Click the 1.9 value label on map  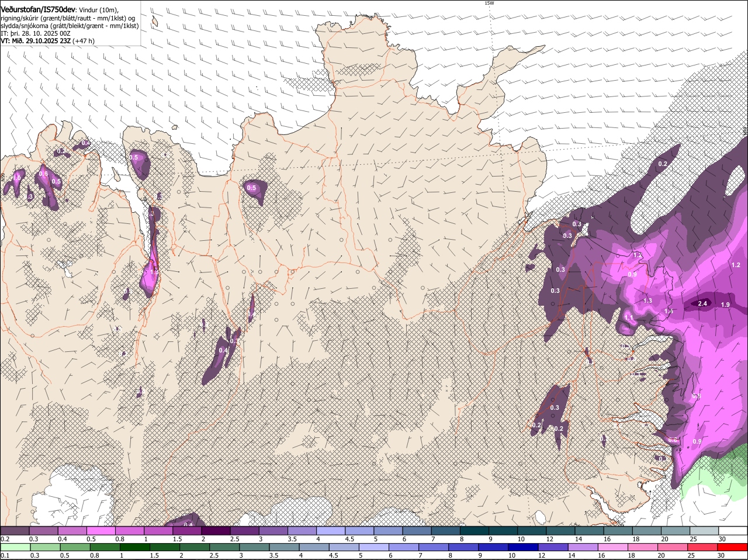pyautogui.click(x=725, y=305)
